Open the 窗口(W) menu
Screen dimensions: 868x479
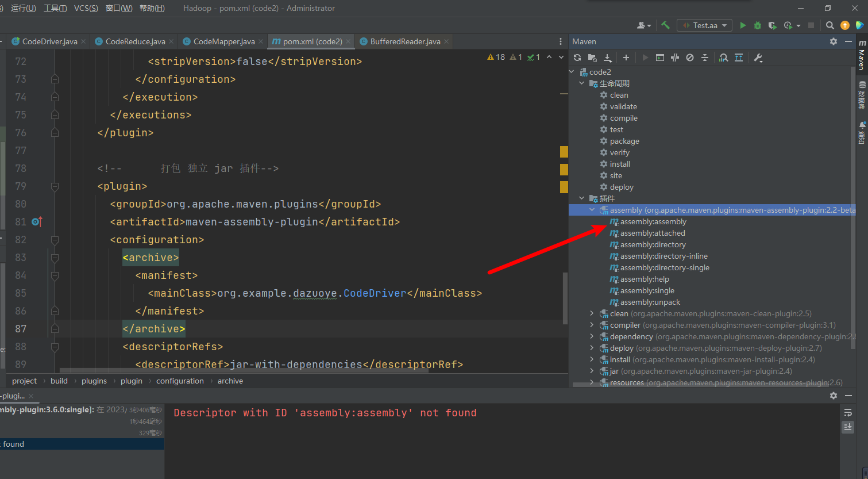coord(119,8)
